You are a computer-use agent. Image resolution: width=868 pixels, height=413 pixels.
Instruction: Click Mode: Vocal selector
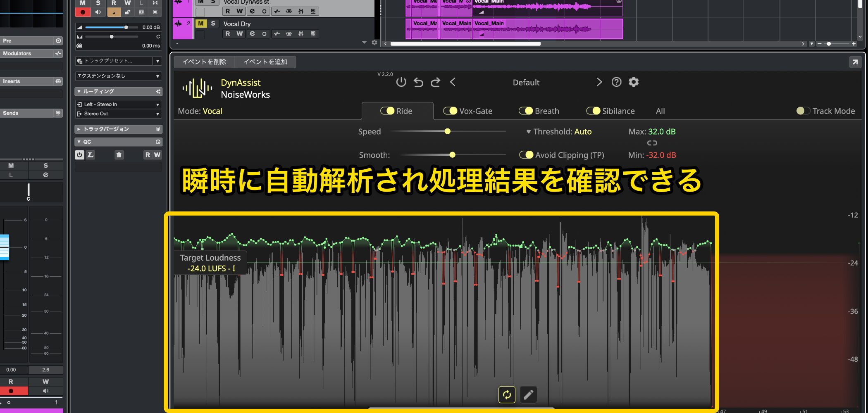pos(200,111)
